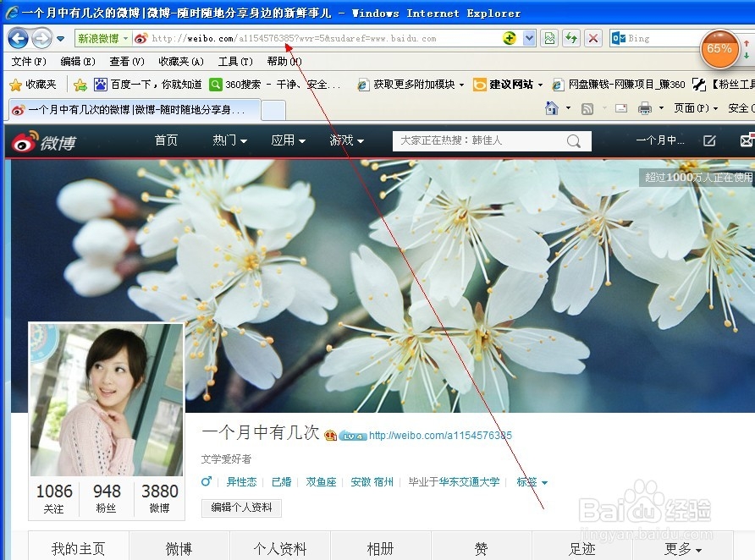Viewport: 755px width, 560px height.
Task: Open the http://weibo.com/a1154576385 profile link
Action: (x=441, y=436)
